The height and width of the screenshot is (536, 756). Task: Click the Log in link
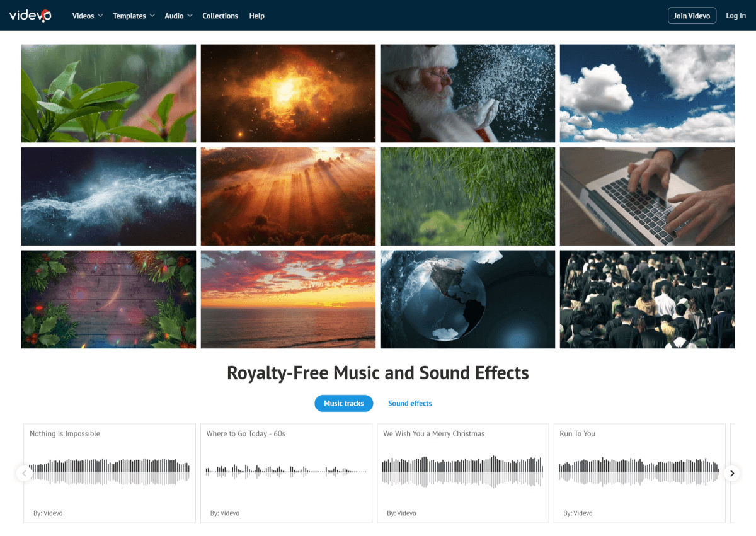coord(736,16)
